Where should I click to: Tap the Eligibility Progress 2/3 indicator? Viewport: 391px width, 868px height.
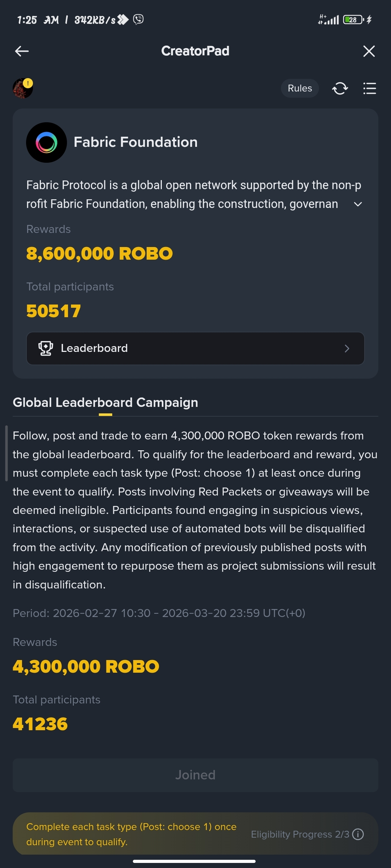pyautogui.click(x=300, y=834)
